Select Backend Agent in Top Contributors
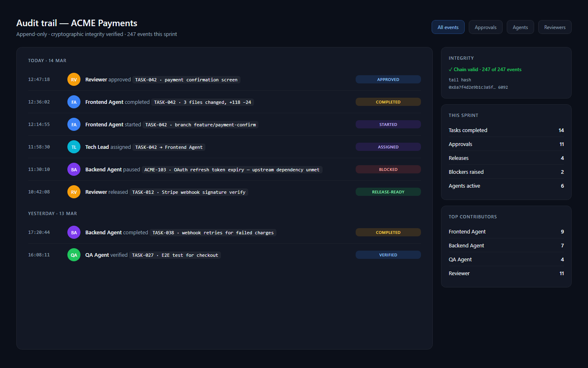588x368 pixels. (x=506, y=245)
